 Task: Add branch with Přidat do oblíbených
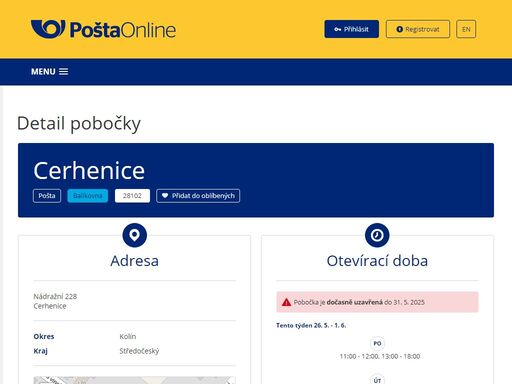(198, 196)
